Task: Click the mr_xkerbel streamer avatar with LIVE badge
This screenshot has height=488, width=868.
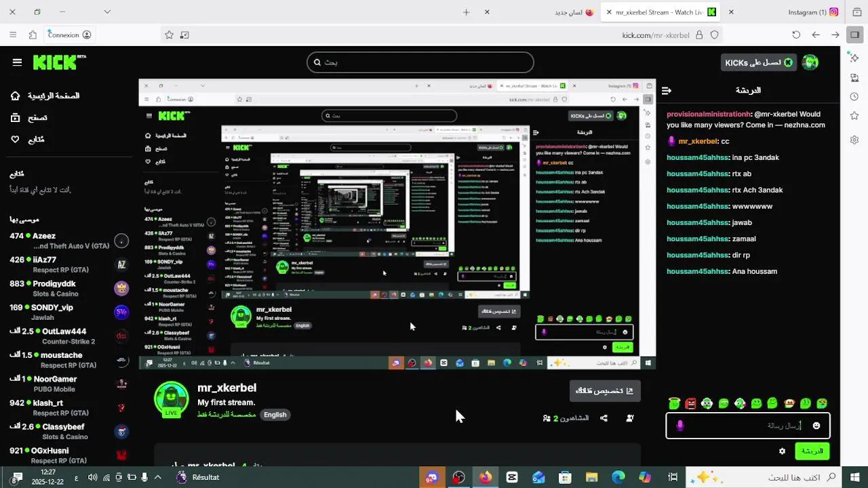Action: [x=172, y=400]
